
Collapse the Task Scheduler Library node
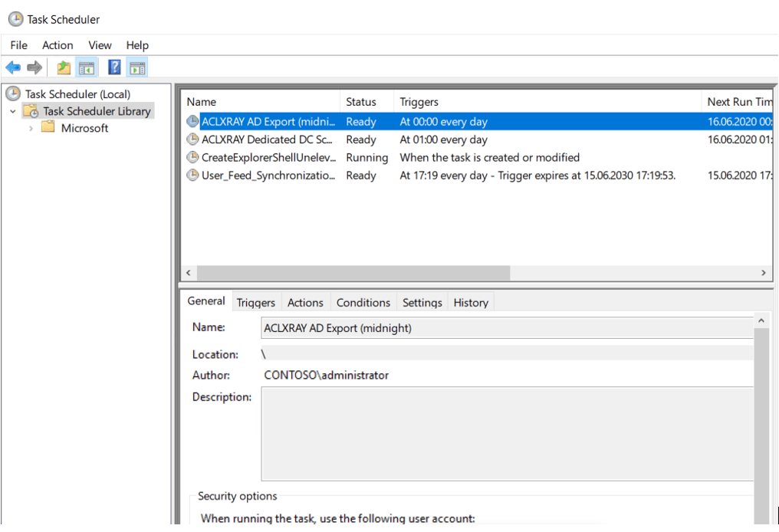[x=13, y=111]
